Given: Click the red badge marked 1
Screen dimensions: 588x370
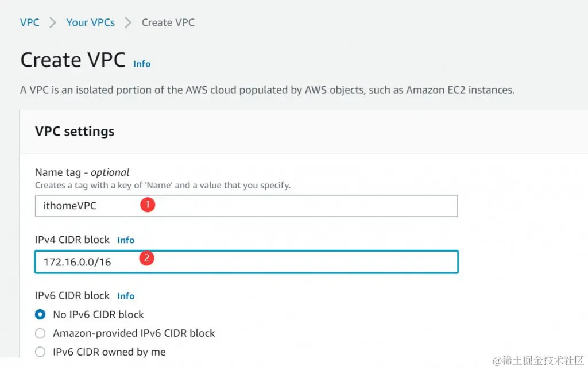Looking at the screenshot, I should coord(148,205).
